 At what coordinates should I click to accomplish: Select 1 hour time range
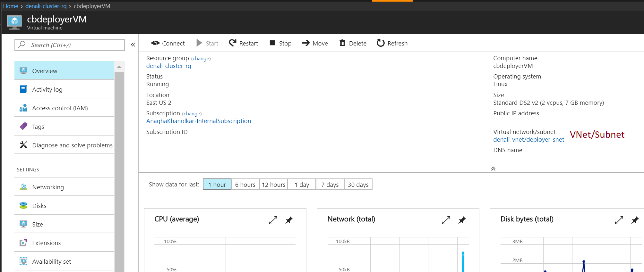pos(217,185)
